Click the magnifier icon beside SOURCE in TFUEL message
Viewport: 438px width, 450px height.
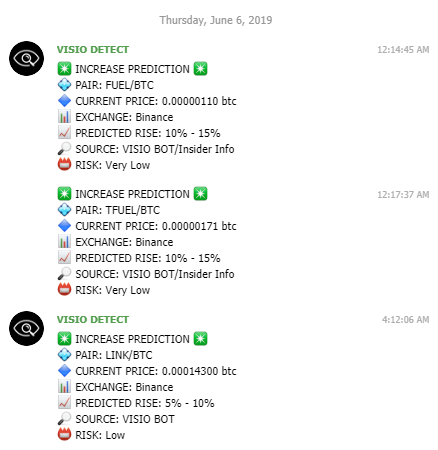pos(64,274)
